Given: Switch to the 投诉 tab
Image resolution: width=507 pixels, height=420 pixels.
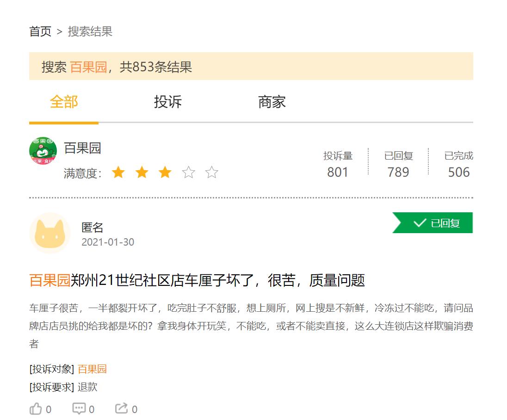Looking at the screenshot, I should (167, 102).
